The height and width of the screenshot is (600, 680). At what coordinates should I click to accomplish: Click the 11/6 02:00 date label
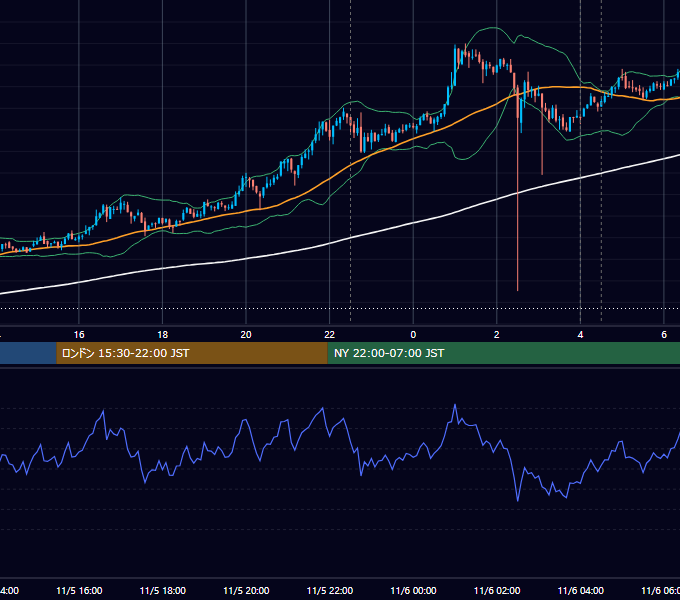click(x=497, y=591)
